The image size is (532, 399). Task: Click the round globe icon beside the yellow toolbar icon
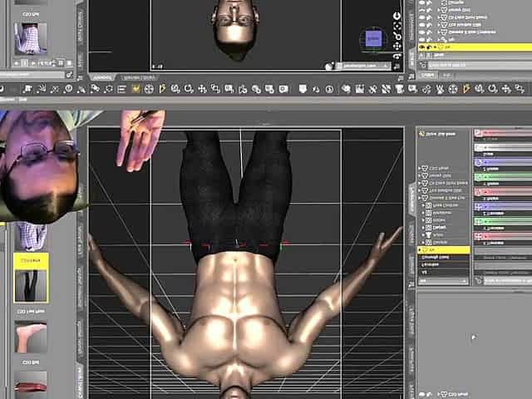tap(149, 89)
